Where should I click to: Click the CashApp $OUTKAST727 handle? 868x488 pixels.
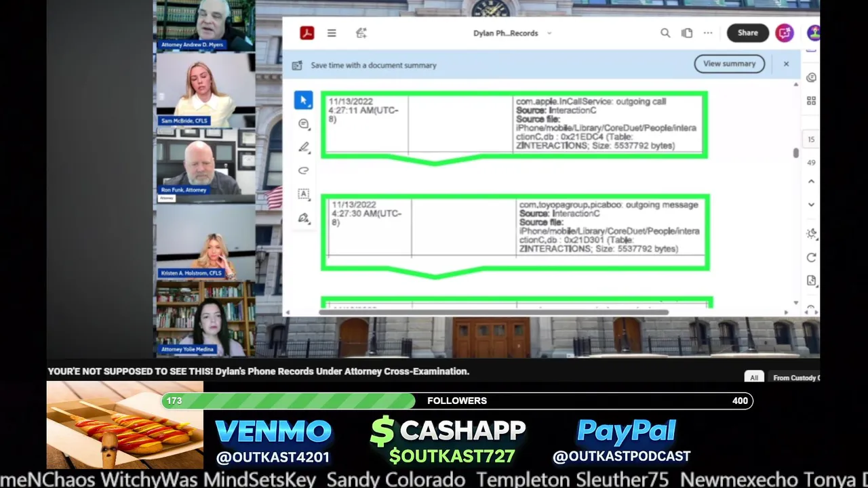point(452,457)
